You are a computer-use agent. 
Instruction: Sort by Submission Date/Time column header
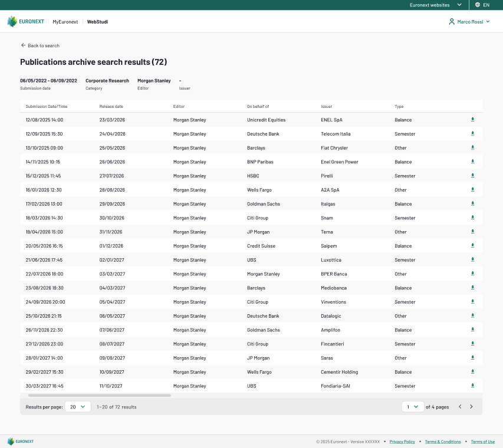tap(47, 107)
